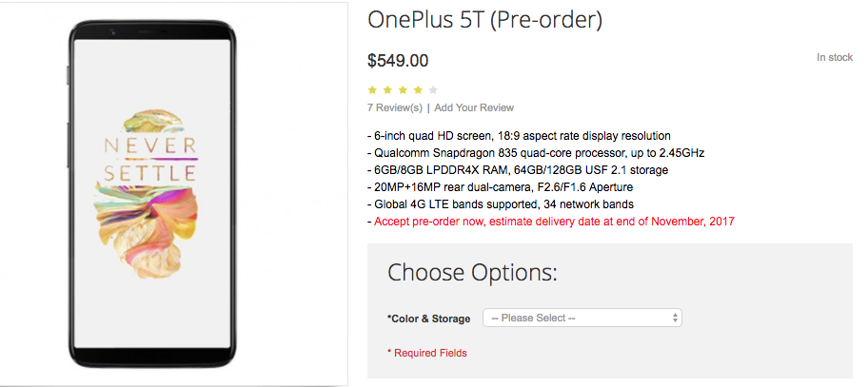The height and width of the screenshot is (387, 868).
Task: Open the 7 Review(s) link
Action: click(395, 107)
